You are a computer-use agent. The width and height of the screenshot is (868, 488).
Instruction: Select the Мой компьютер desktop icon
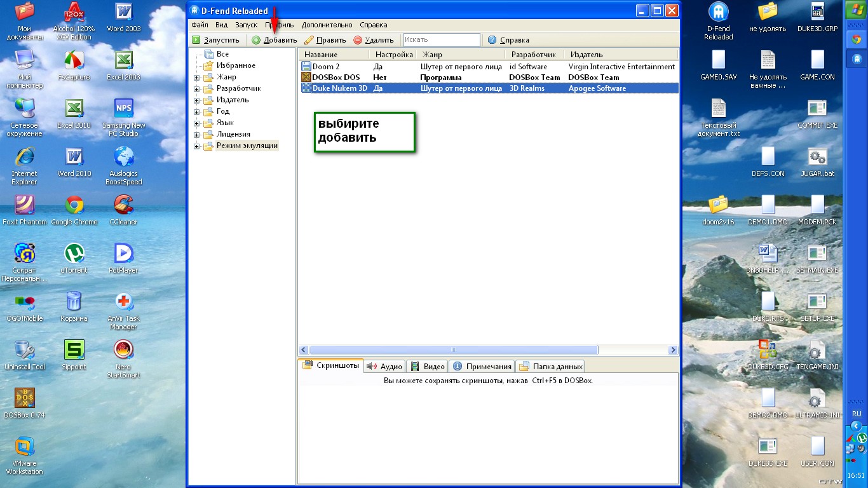click(x=24, y=69)
